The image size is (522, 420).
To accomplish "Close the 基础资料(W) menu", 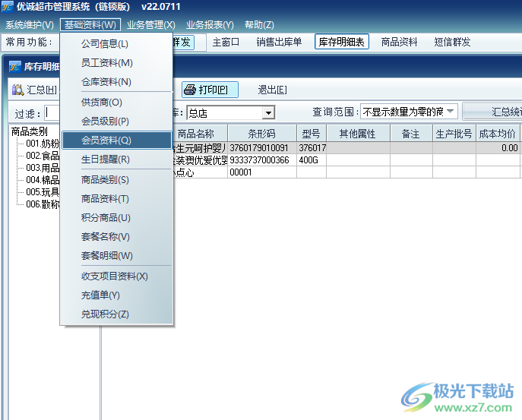I will point(90,25).
